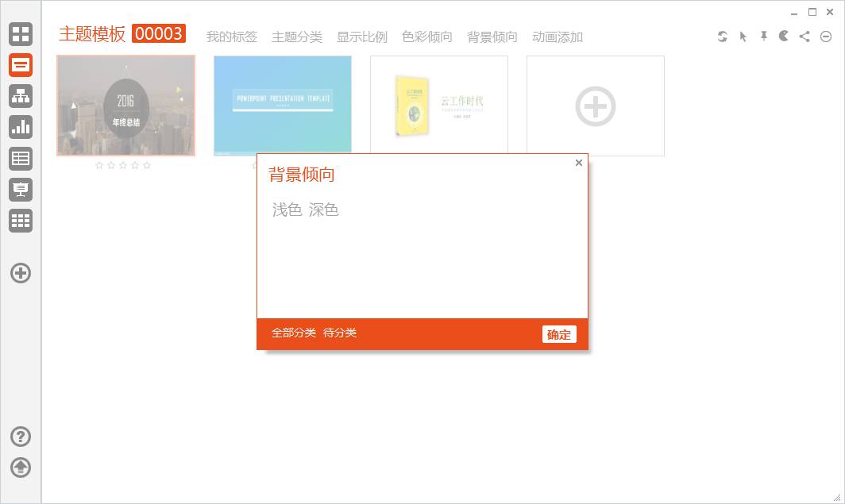Open the bar chart sidebar icon
845x504 pixels.
tap(21, 128)
